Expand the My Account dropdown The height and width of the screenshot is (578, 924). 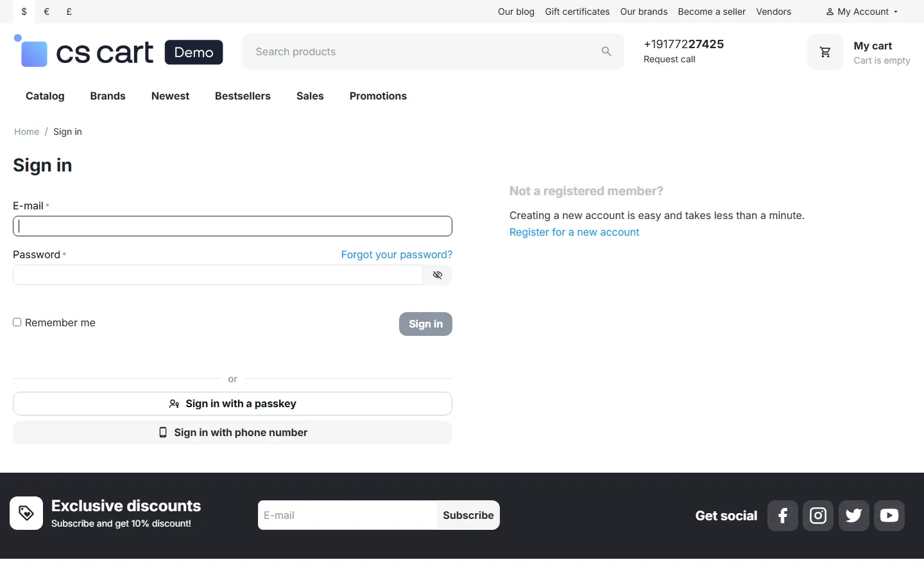click(x=862, y=12)
